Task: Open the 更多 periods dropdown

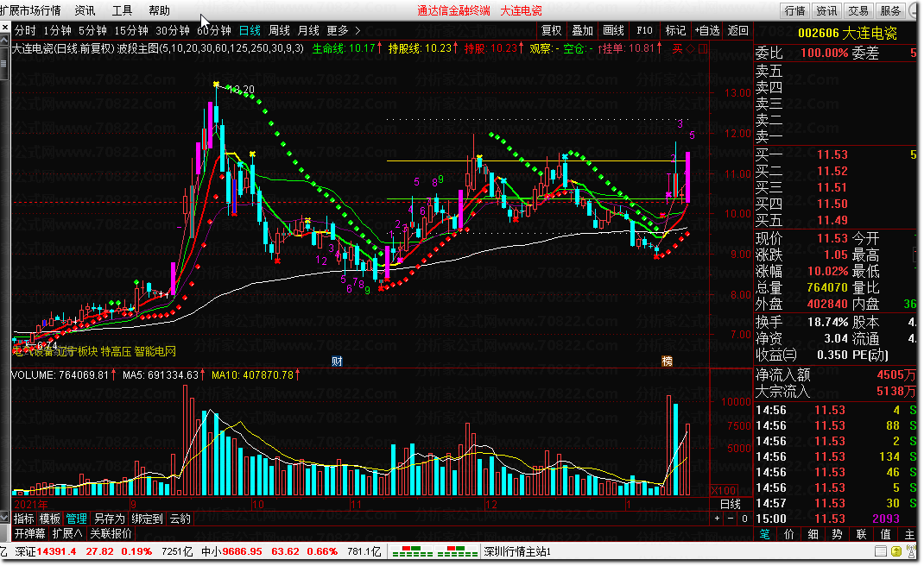Action: click(338, 30)
